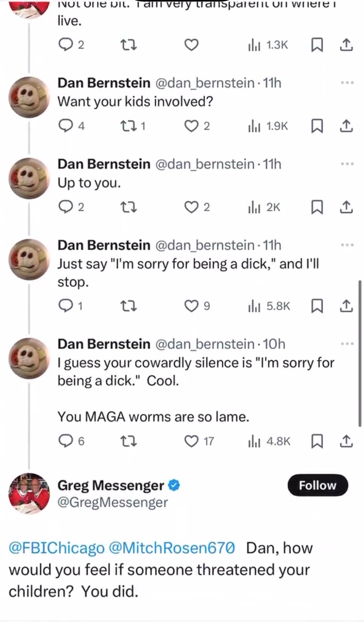364x623 pixels.
Task: Like the "Want your kids involved?" tweet
Action: pos(191,126)
